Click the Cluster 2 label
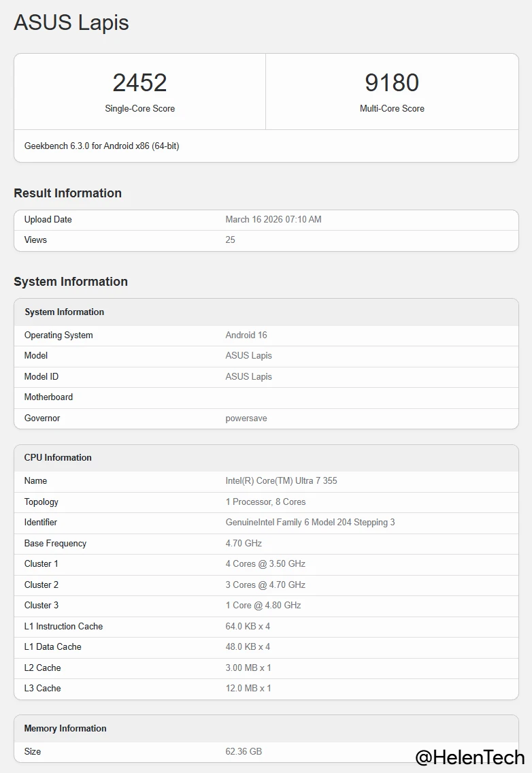The width and height of the screenshot is (532, 773). [41, 585]
